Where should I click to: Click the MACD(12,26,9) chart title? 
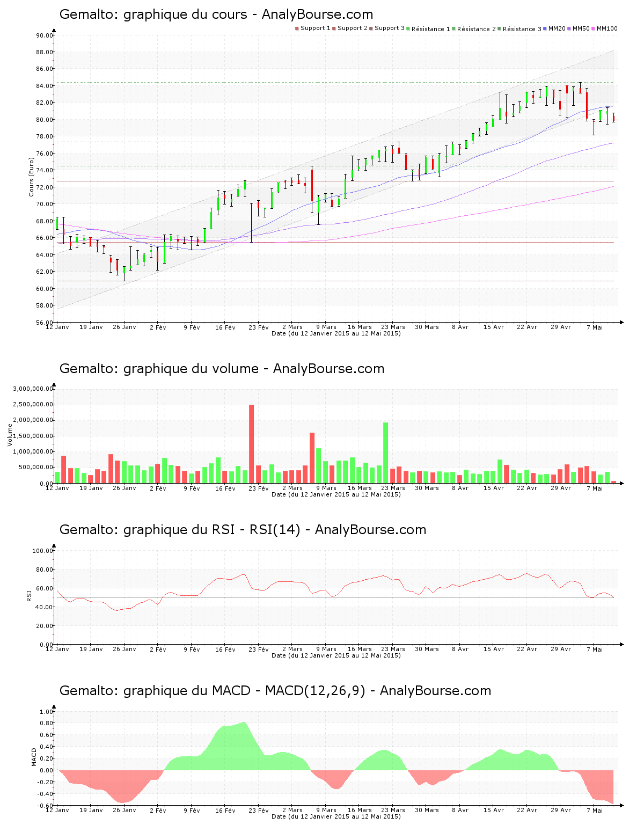click(x=275, y=691)
